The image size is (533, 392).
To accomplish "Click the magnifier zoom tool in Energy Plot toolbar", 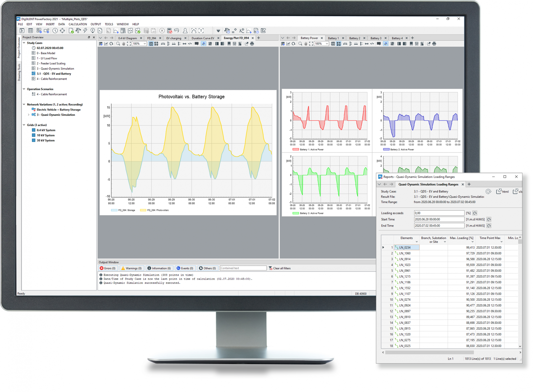I will click(x=118, y=44).
